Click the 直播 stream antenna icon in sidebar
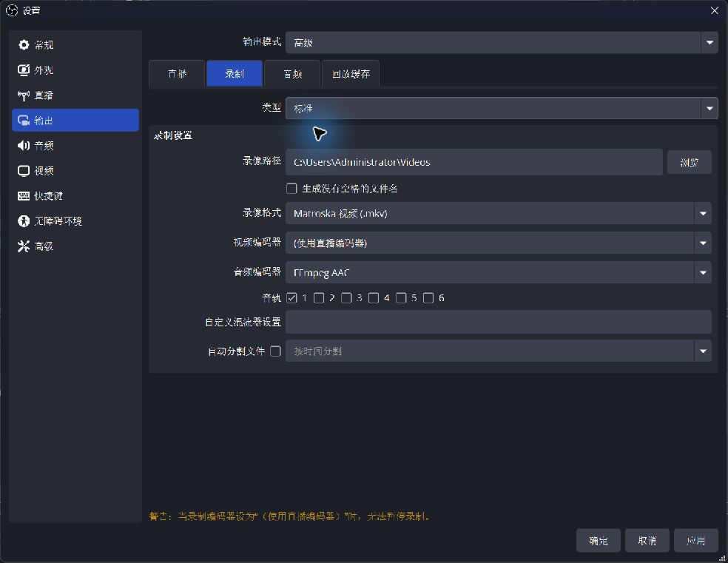Viewport: 728px width, 563px height. 24,95
